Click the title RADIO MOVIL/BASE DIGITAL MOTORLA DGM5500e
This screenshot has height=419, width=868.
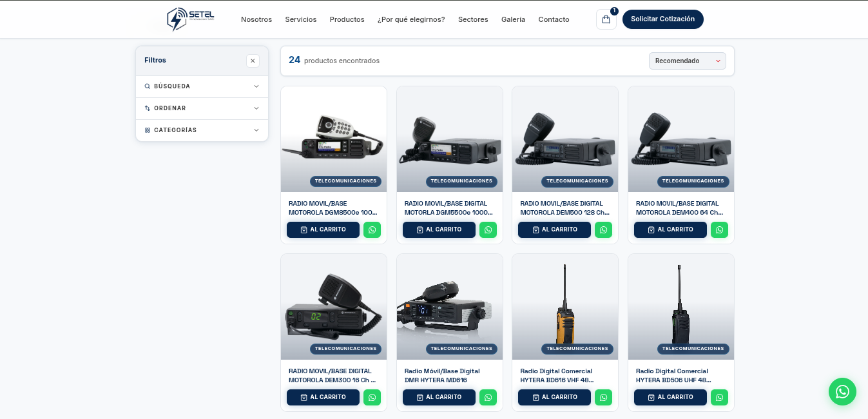(449, 208)
